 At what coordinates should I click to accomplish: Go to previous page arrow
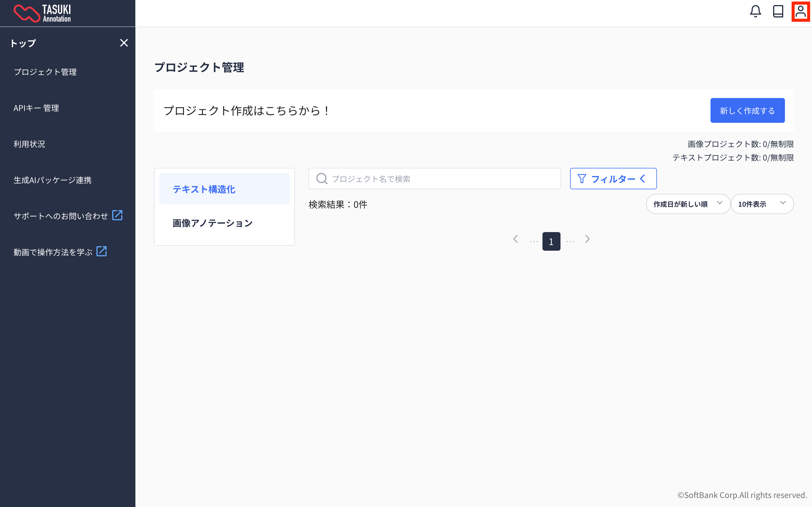coord(516,239)
